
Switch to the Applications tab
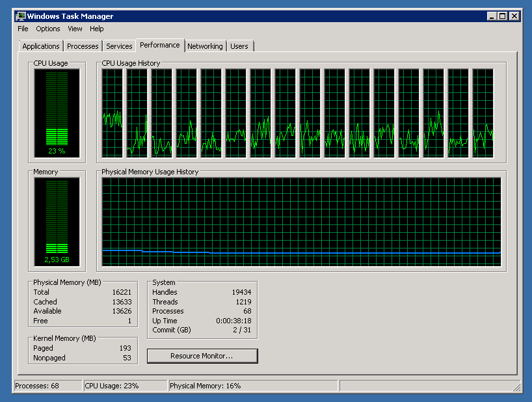pyautogui.click(x=41, y=46)
